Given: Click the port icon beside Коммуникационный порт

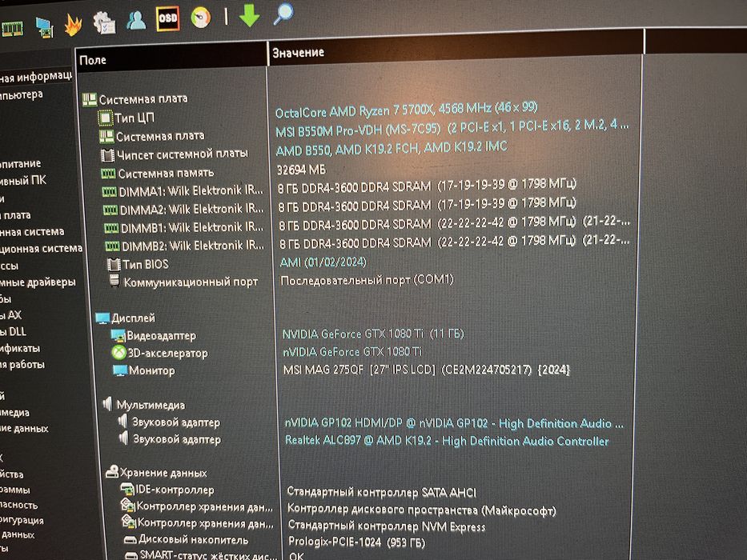Looking at the screenshot, I should 114,280.
